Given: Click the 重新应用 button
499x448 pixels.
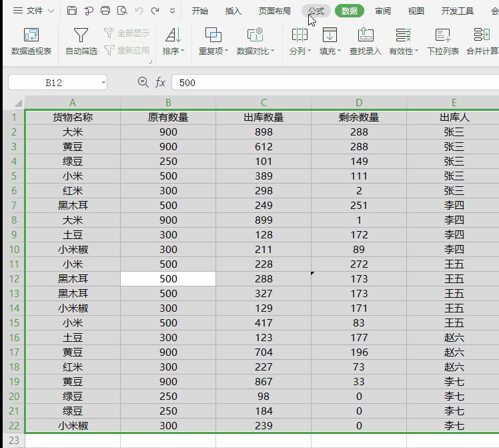Looking at the screenshot, I should point(127,50).
